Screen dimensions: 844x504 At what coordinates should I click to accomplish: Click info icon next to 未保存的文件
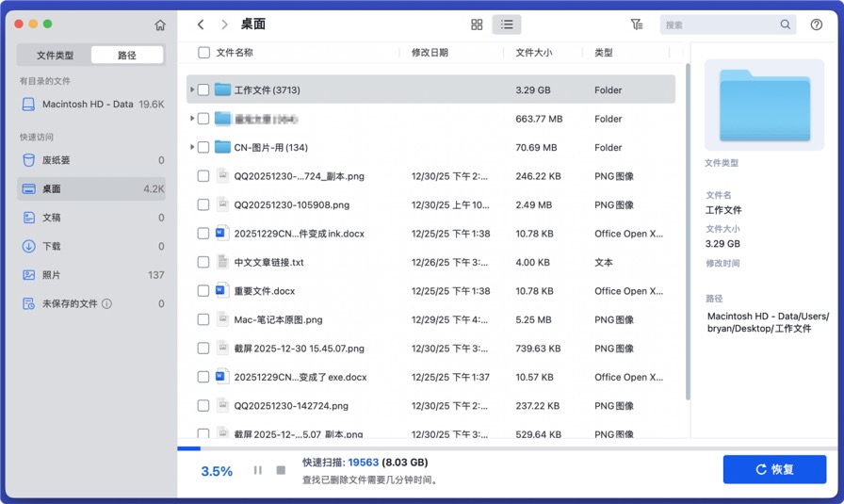(x=106, y=303)
